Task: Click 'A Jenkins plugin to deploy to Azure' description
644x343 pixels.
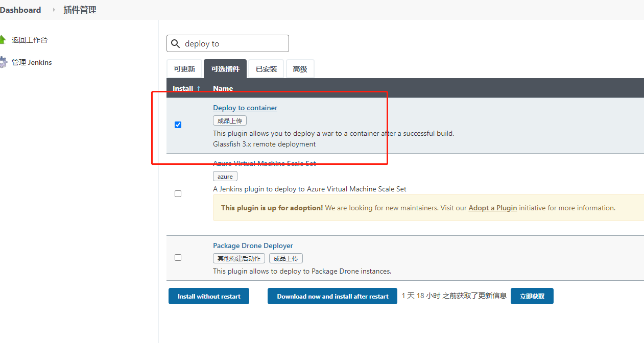Action: (x=309, y=189)
